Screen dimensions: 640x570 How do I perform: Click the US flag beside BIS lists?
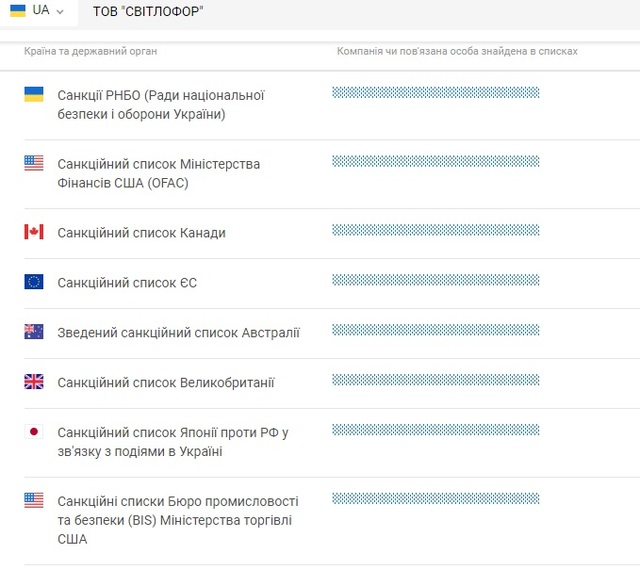click(34, 500)
